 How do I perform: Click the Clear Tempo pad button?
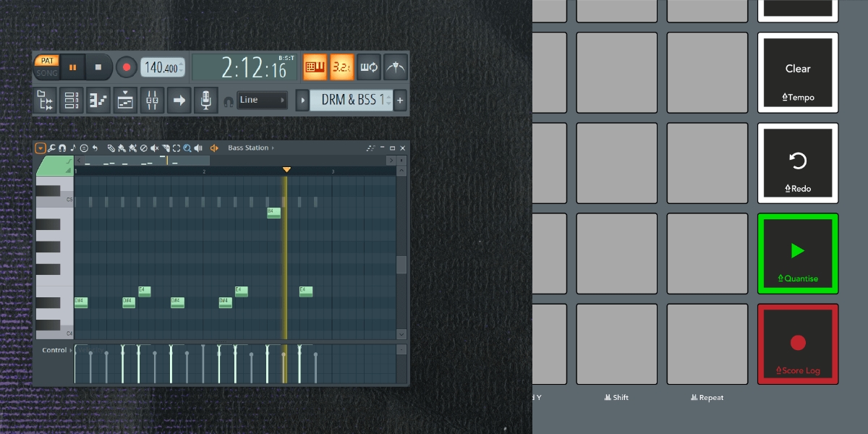tap(798, 72)
